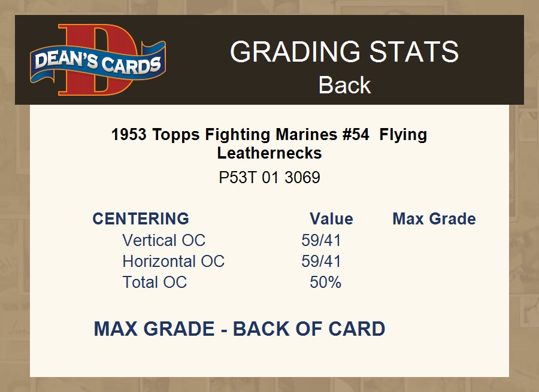Click empty Max Grade cell for Vertical OC

(x=434, y=240)
